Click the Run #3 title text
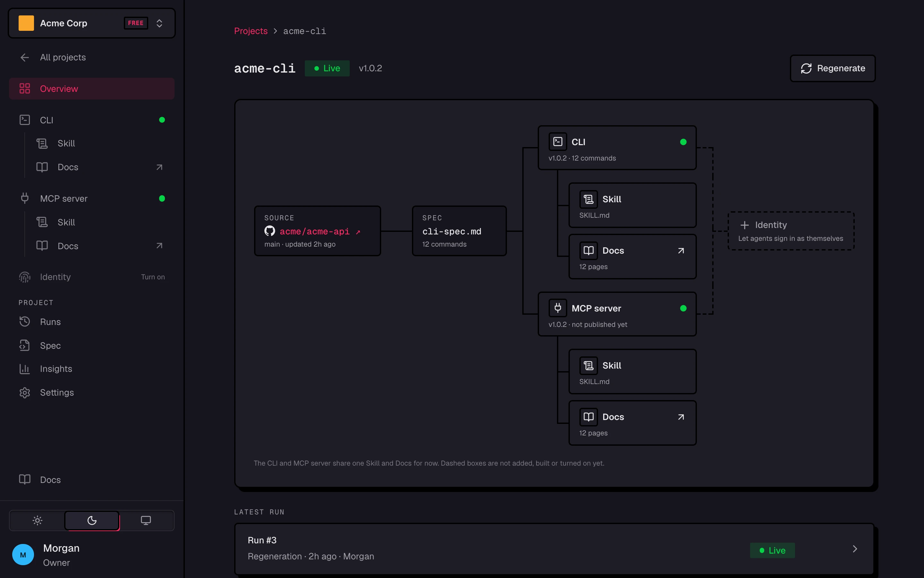The height and width of the screenshot is (578, 924). click(x=262, y=540)
